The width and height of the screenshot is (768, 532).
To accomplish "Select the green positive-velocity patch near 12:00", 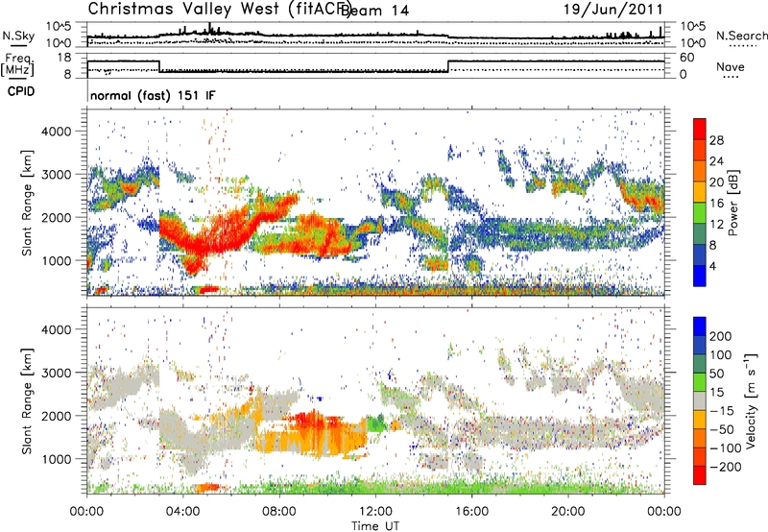I will [x=376, y=423].
